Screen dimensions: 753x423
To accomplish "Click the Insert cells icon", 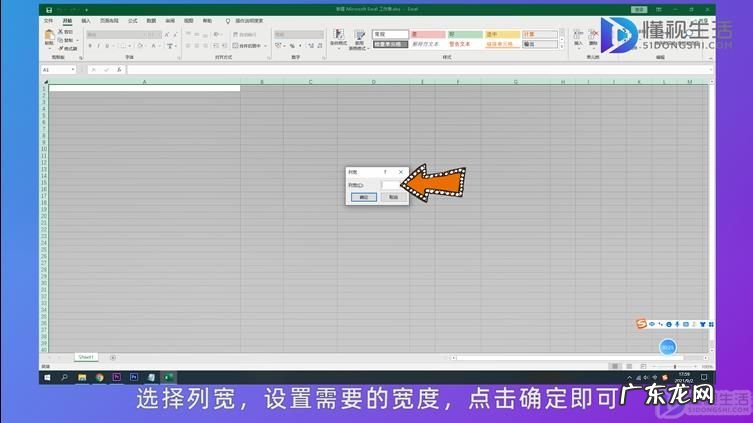I will pyautogui.click(x=578, y=36).
